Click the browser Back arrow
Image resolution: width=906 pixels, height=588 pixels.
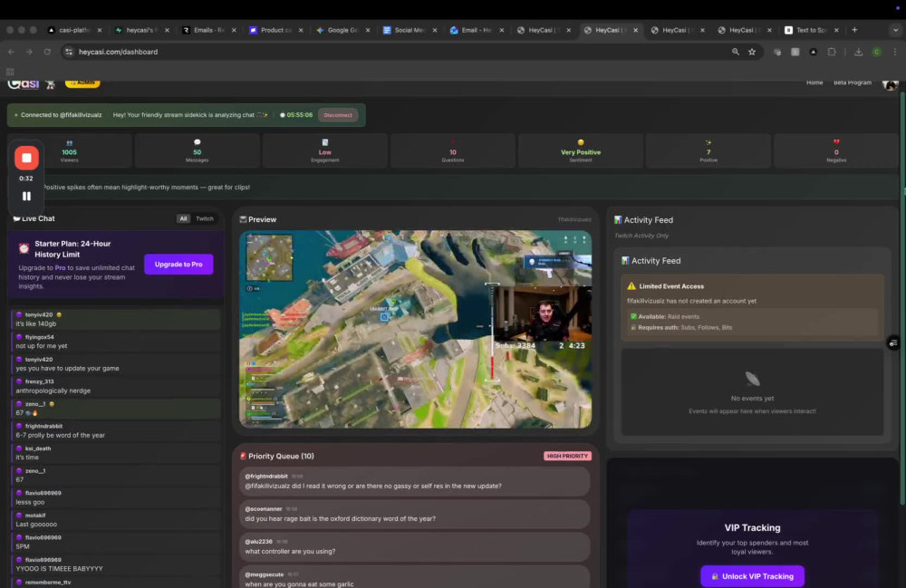11,52
